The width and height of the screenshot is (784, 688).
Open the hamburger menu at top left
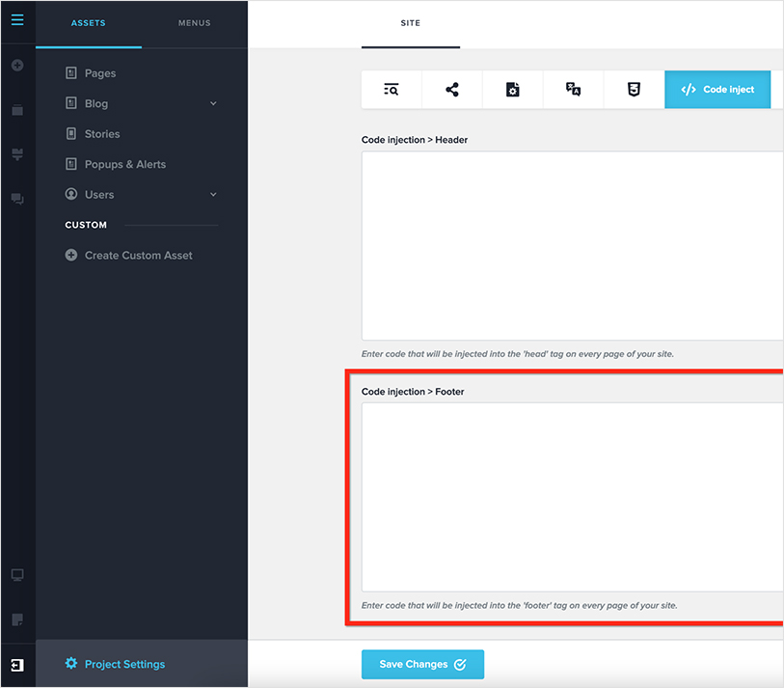(x=17, y=19)
